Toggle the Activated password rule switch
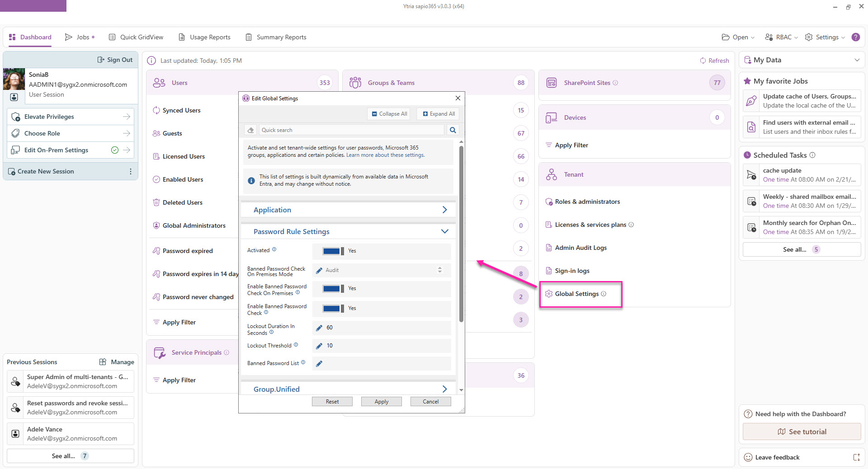This screenshot has width=868, height=469. [x=333, y=251]
